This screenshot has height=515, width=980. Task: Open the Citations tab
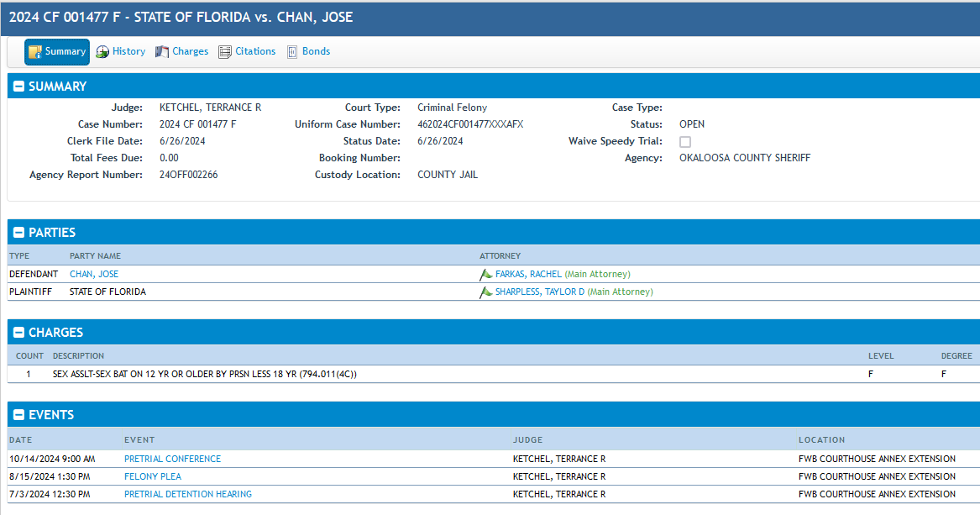[x=247, y=52]
